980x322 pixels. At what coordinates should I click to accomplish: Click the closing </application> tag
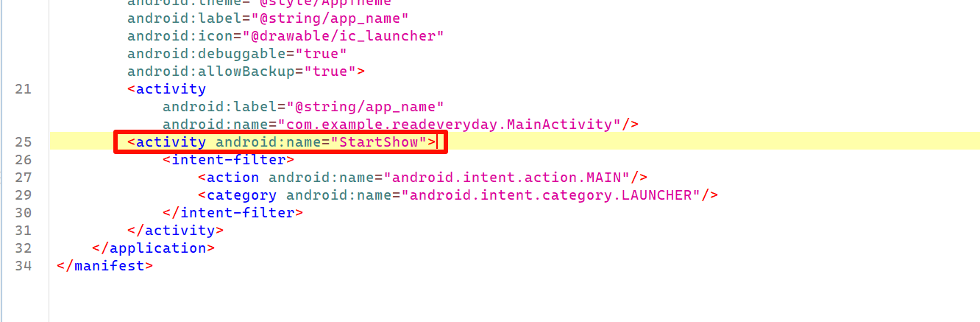tap(154, 248)
